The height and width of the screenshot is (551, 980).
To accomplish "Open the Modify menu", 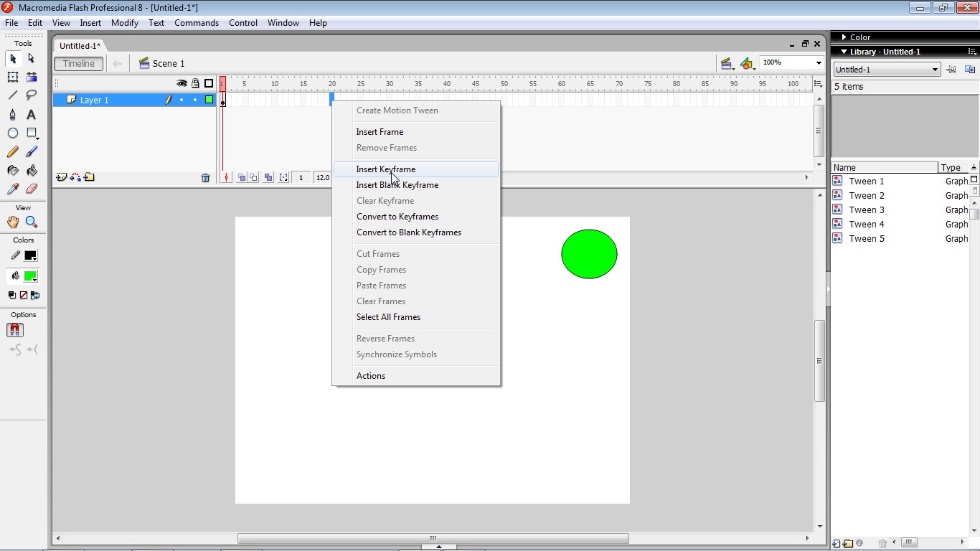I will 125,23.
